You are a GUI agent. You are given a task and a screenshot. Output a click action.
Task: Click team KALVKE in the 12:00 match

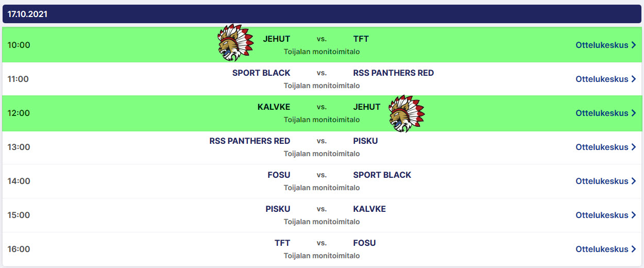pyautogui.click(x=274, y=107)
